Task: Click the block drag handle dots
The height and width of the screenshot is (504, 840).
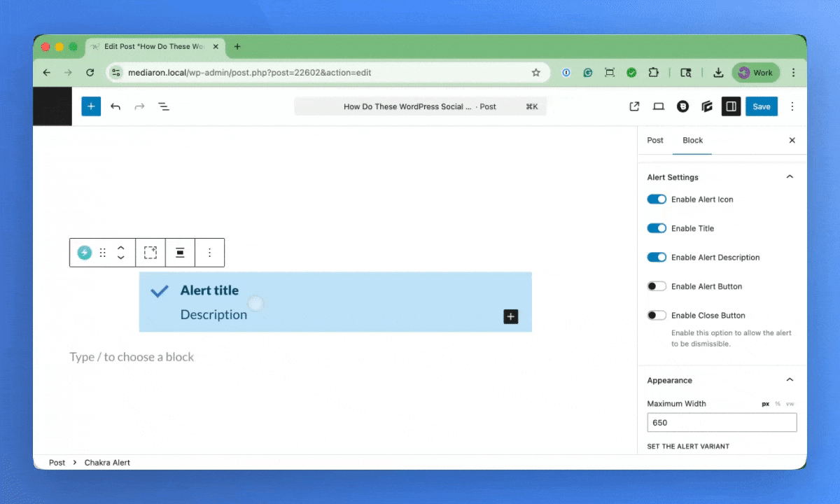Action: [103, 253]
